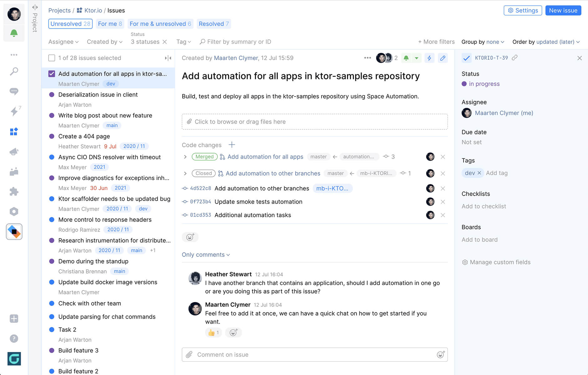This screenshot has height=375, width=588.
Task: Open the notifications bell in sidebar
Action: coord(14,33)
